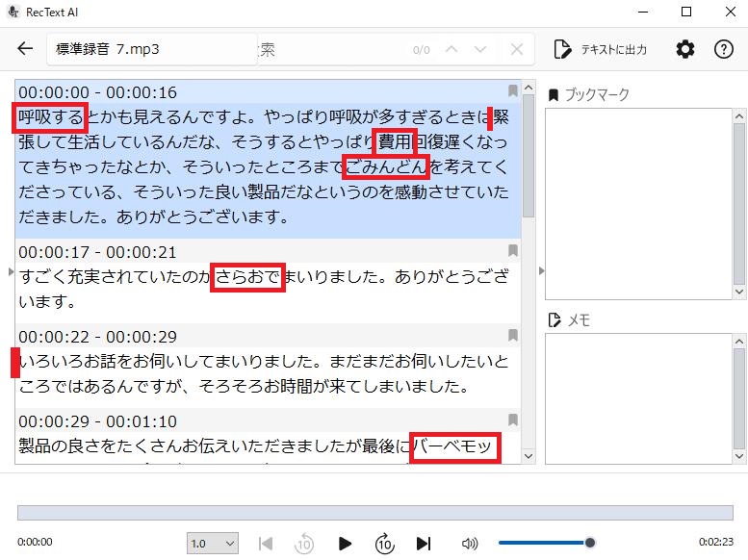
Task: Open the help question mark icon
Action: click(723, 49)
